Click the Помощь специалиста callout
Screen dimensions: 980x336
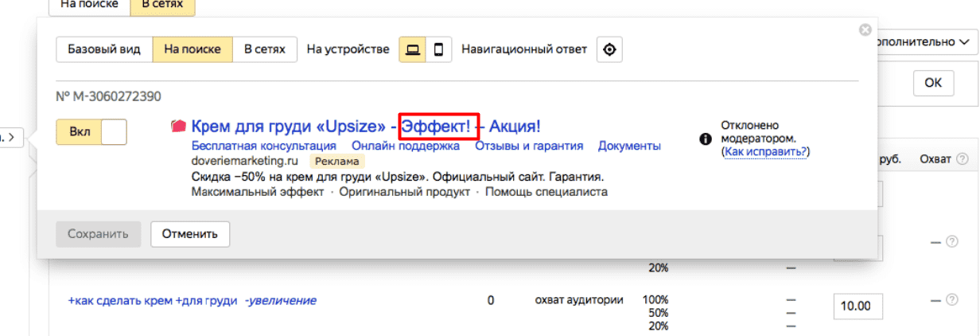pyautogui.click(x=546, y=192)
